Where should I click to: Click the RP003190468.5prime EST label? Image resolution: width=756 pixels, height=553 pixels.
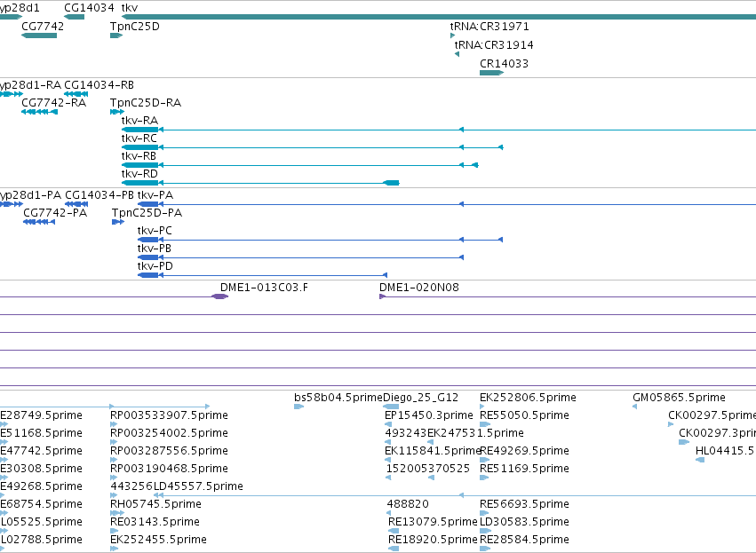point(169,469)
